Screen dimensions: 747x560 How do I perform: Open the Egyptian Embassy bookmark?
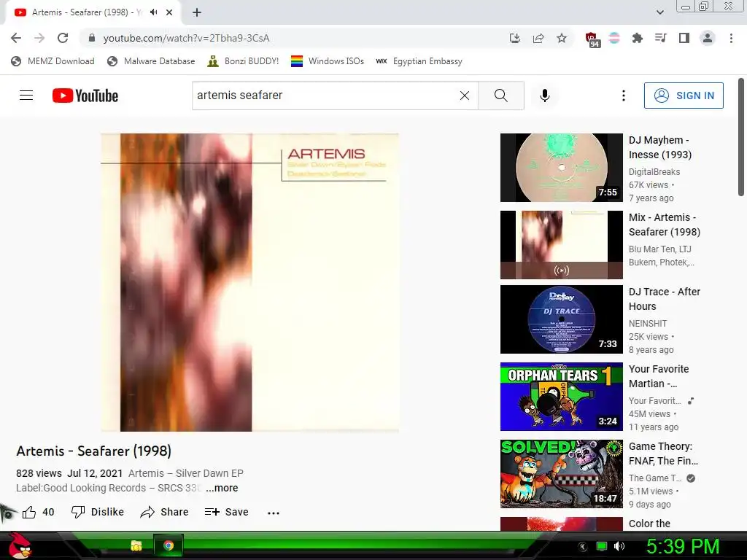tap(419, 61)
